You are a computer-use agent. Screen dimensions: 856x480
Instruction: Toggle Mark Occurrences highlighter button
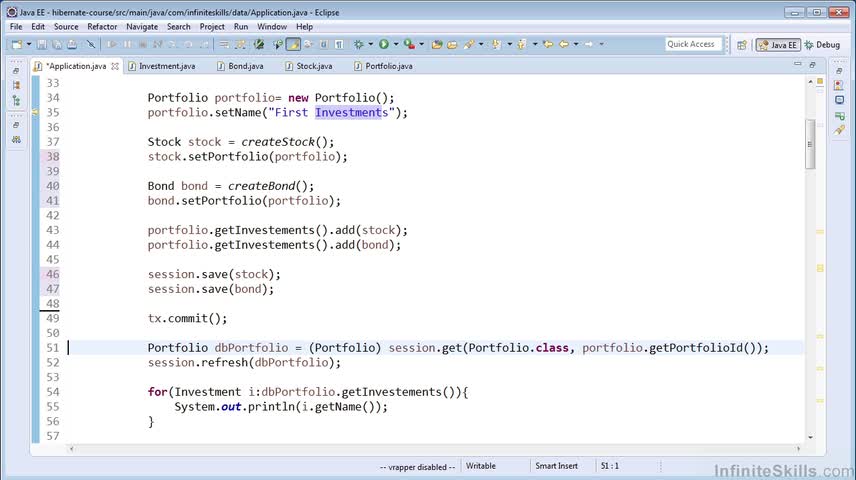(x=293, y=44)
